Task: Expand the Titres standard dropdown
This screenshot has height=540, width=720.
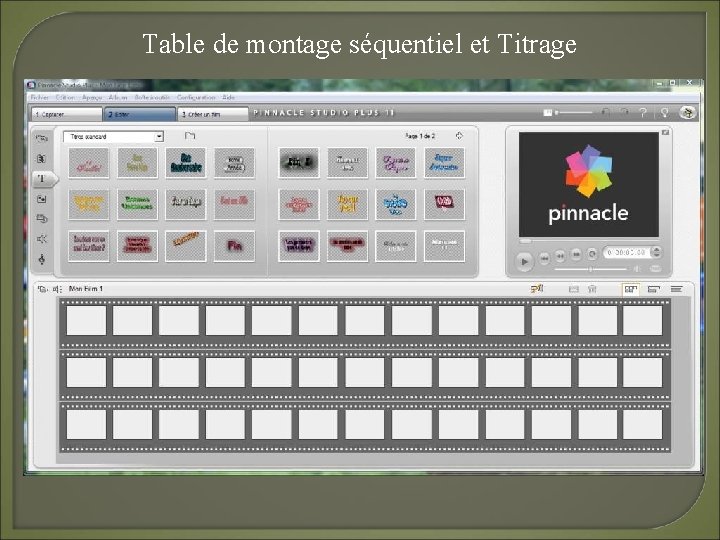Action: coord(159,136)
